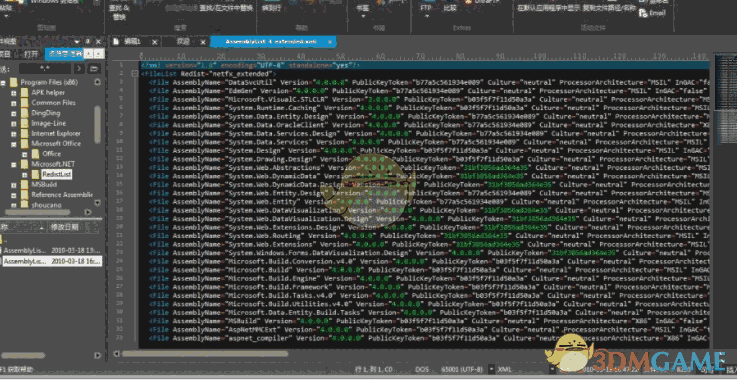Screen dimensions: 737x380
Task: Expand the Image-Line node
Action: click(14, 124)
